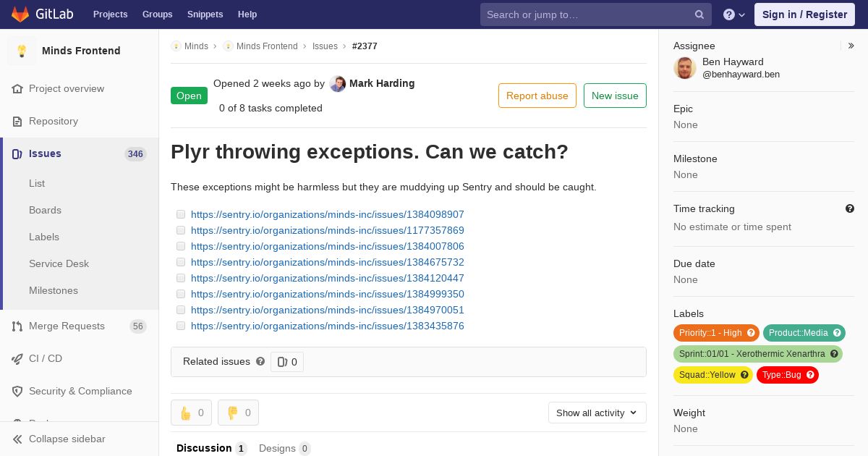Open Issues section in sidebar

tap(80, 153)
